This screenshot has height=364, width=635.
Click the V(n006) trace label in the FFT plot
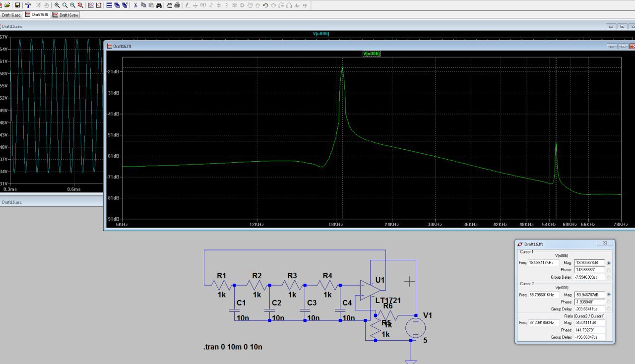(372, 54)
